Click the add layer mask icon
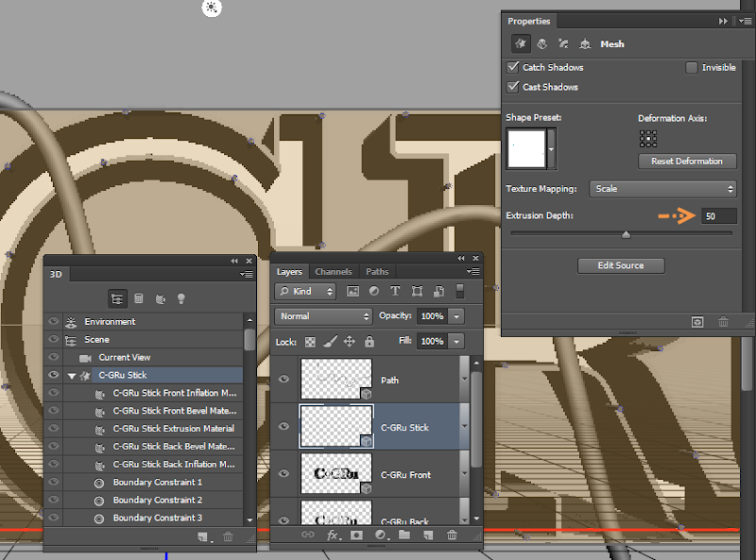 356,535
